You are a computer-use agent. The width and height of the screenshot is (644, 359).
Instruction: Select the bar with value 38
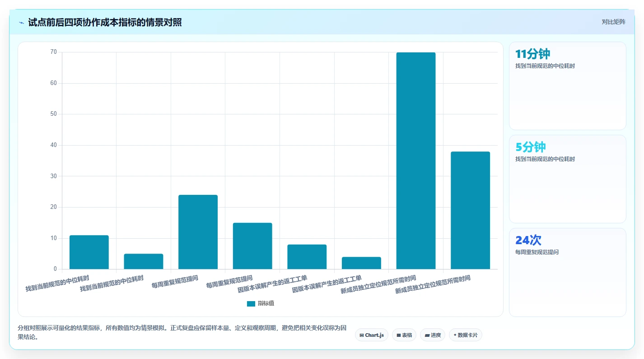click(x=470, y=210)
